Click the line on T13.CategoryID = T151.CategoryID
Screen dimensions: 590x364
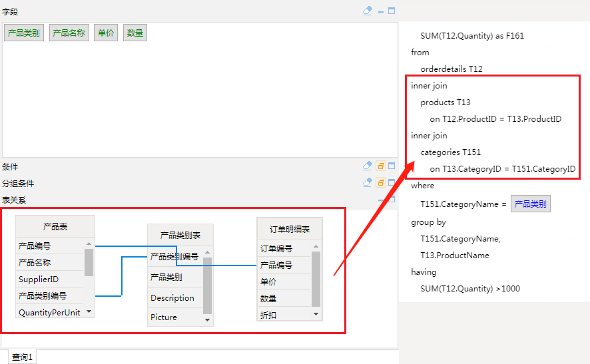(503, 169)
